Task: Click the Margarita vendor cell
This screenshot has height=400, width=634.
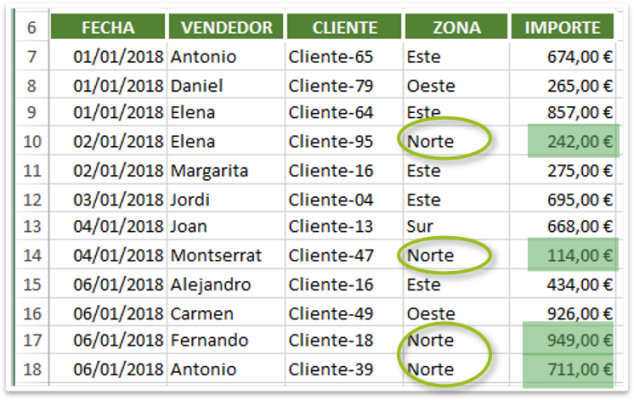Action: (226, 170)
